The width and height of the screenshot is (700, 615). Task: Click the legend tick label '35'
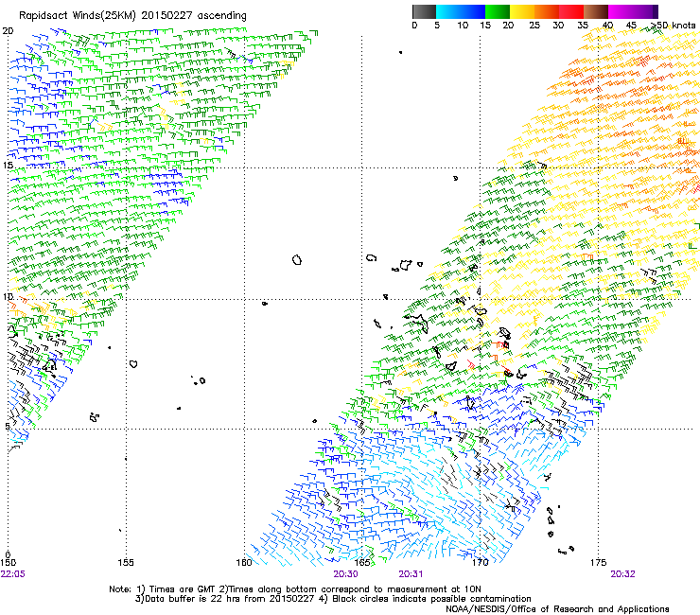tap(583, 25)
